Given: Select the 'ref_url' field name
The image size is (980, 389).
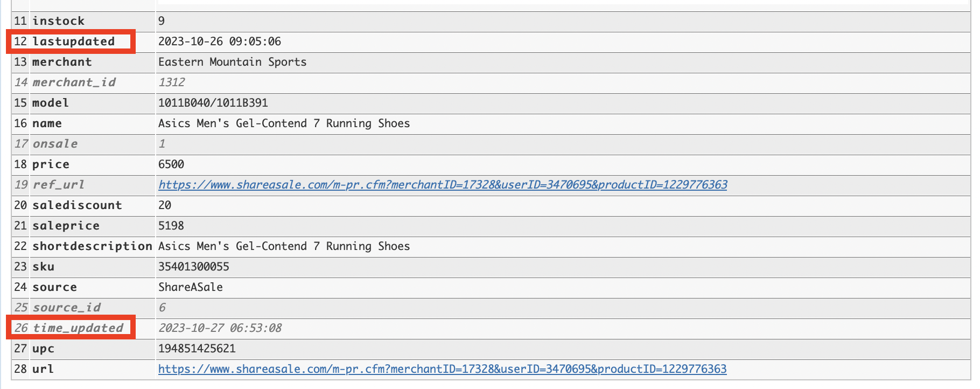Looking at the screenshot, I should click(x=58, y=185).
